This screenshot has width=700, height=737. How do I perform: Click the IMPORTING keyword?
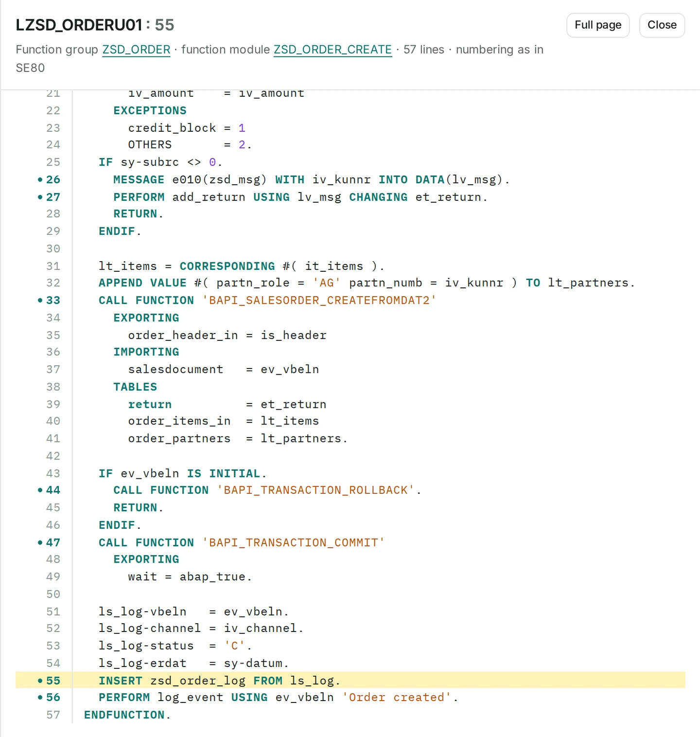pos(146,351)
